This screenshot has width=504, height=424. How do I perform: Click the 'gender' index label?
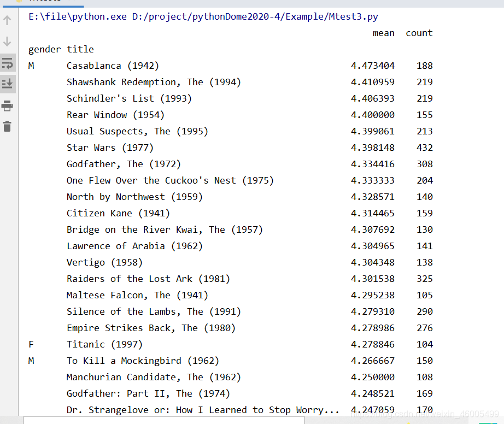(x=45, y=50)
